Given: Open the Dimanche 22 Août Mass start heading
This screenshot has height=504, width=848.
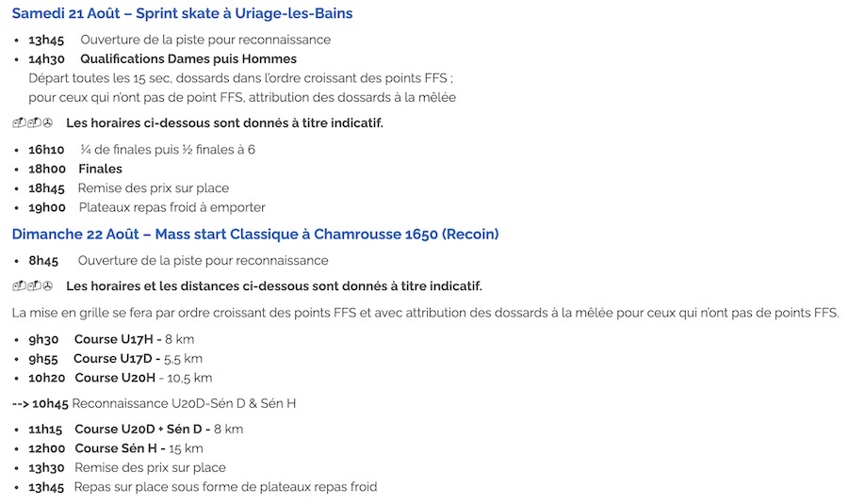Looking at the screenshot, I should point(255,235).
